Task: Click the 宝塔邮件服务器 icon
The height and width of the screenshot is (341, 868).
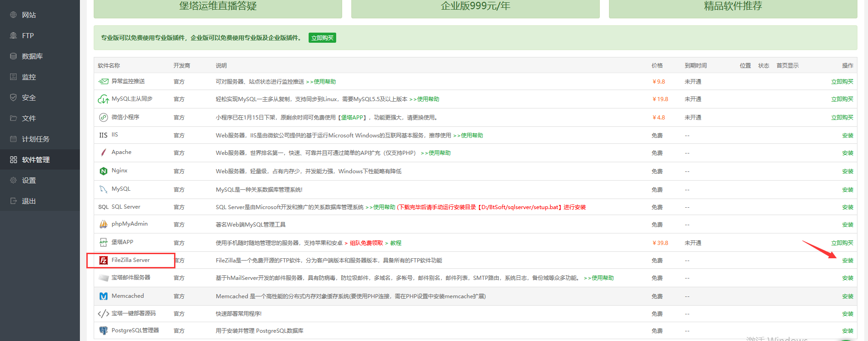Action: [x=103, y=278]
